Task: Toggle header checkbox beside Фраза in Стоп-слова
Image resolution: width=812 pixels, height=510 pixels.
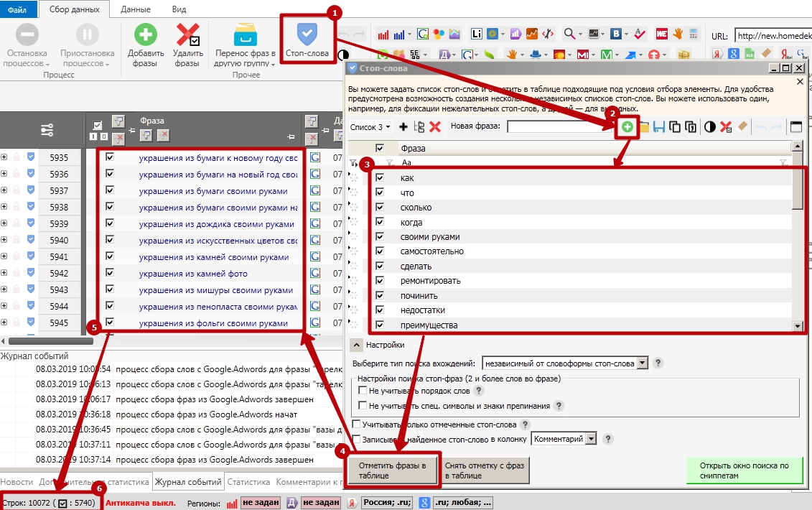Action: [380, 148]
